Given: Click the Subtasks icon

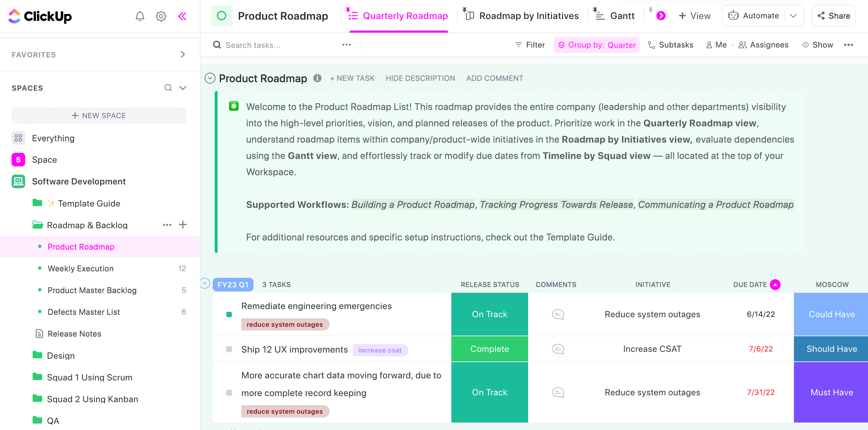Looking at the screenshot, I should 652,45.
